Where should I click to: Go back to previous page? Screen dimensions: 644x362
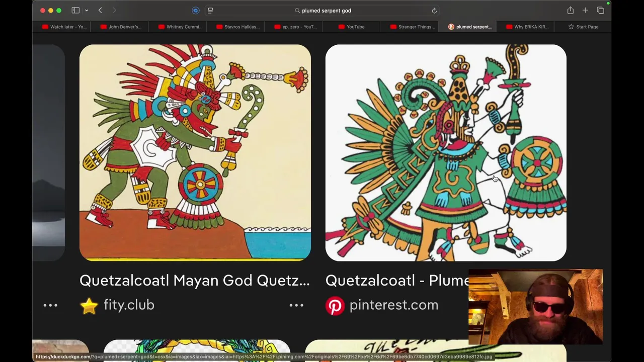point(100,10)
